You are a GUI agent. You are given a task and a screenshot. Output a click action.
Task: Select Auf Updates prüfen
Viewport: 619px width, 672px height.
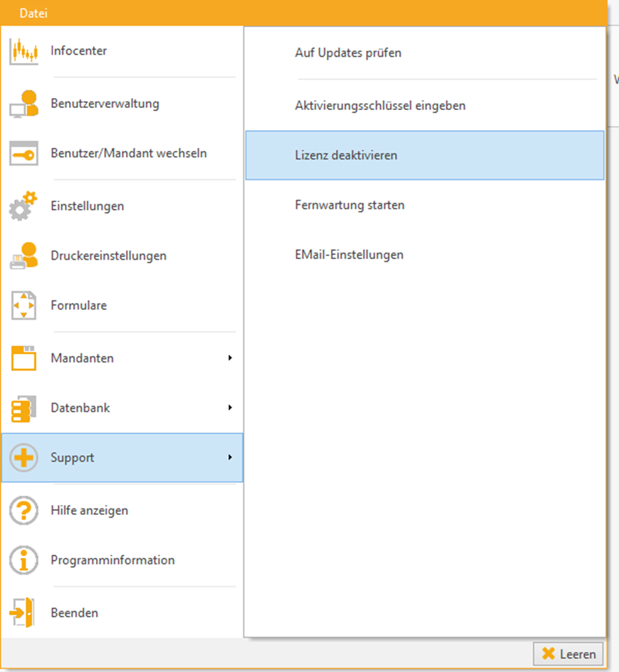pyautogui.click(x=348, y=53)
